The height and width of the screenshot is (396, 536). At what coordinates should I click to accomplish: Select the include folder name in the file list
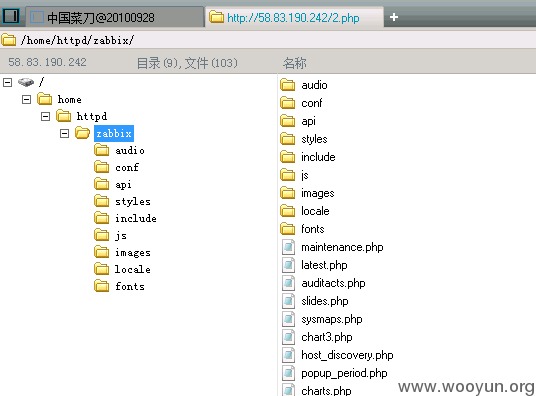pos(318,157)
